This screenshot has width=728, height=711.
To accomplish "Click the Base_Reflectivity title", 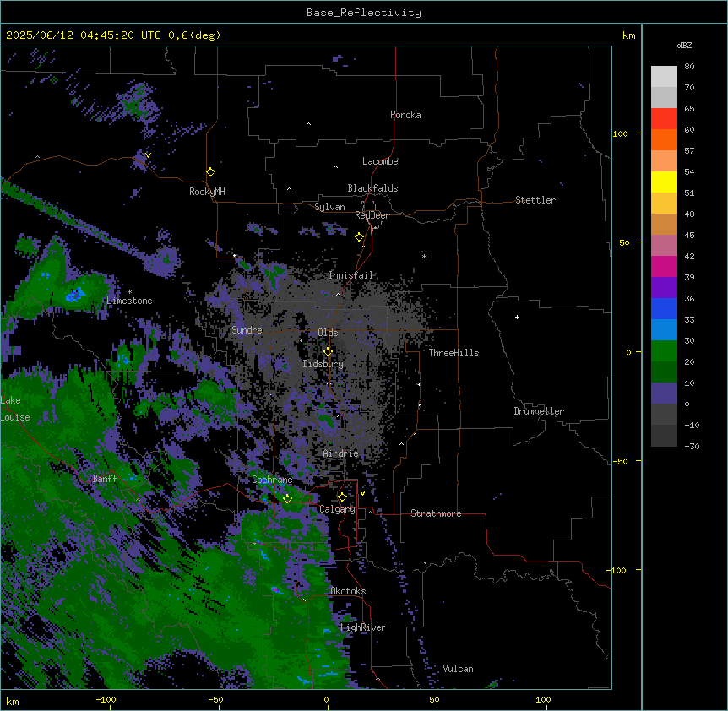I will click(364, 13).
